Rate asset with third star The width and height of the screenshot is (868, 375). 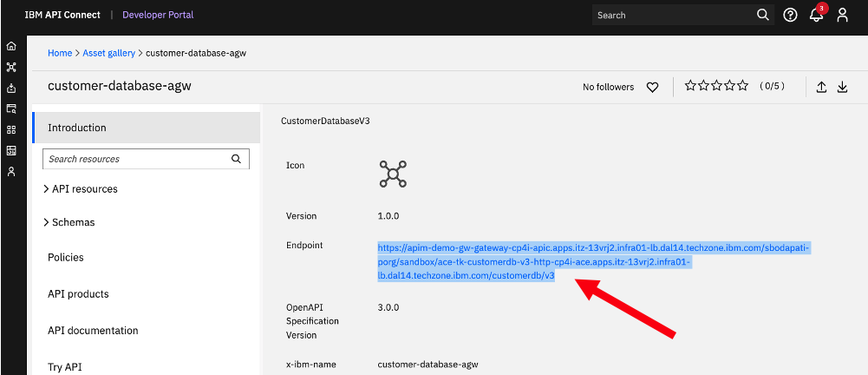coord(717,86)
